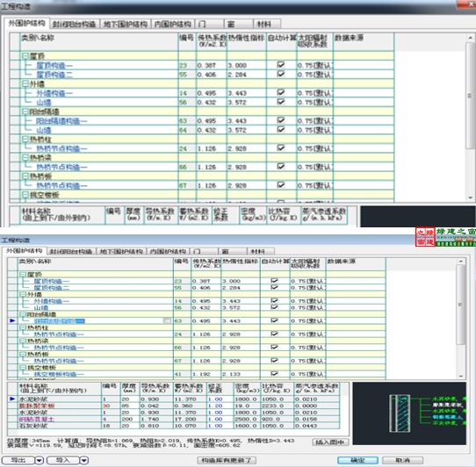This screenshot has height=467, width=476.
Task: Click the blue arrow marker beside construction row 63
Action: coord(12,320)
